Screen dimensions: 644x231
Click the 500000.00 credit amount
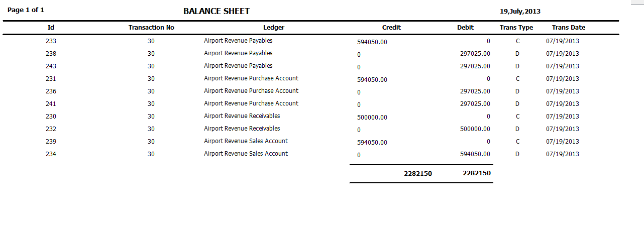click(x=372, y=118)
